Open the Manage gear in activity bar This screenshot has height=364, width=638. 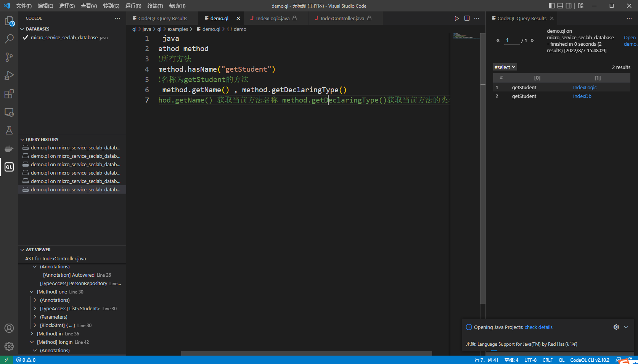click(9, 346)
